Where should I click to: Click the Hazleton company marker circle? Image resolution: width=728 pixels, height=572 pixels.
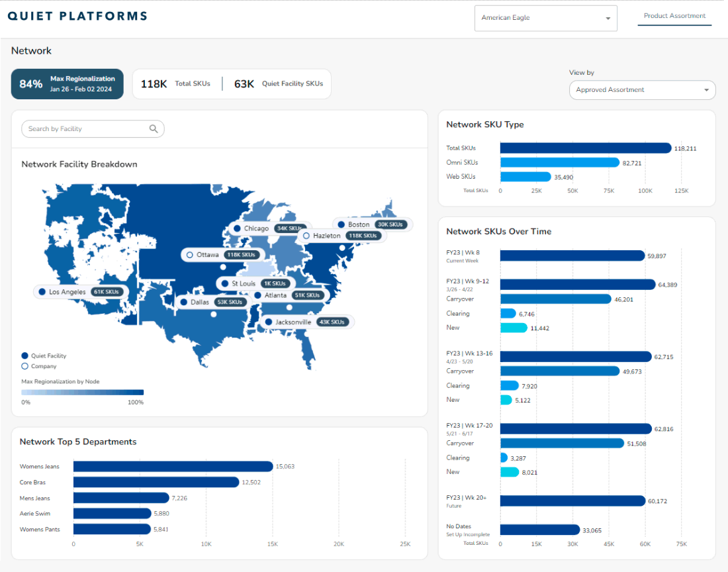point(306,236)
